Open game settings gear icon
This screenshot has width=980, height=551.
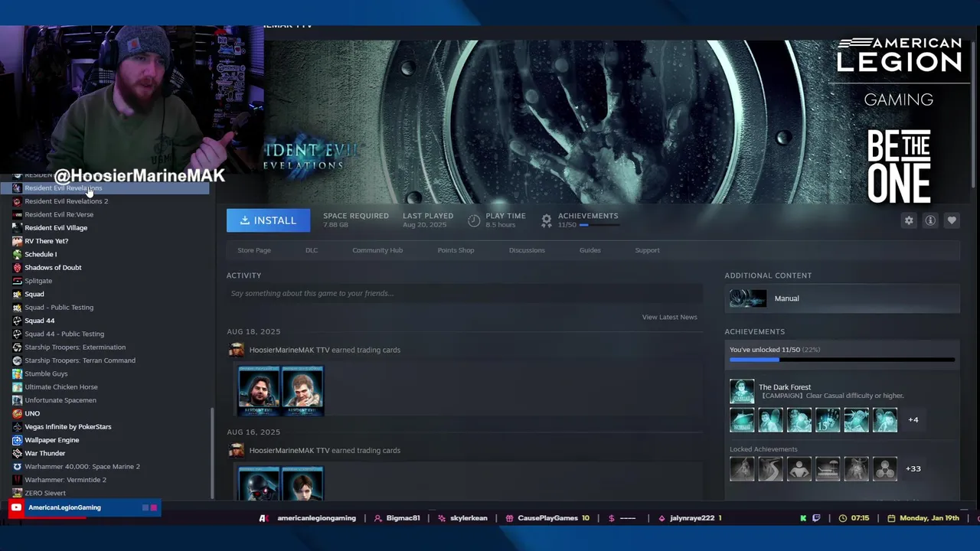click(909, 220)
